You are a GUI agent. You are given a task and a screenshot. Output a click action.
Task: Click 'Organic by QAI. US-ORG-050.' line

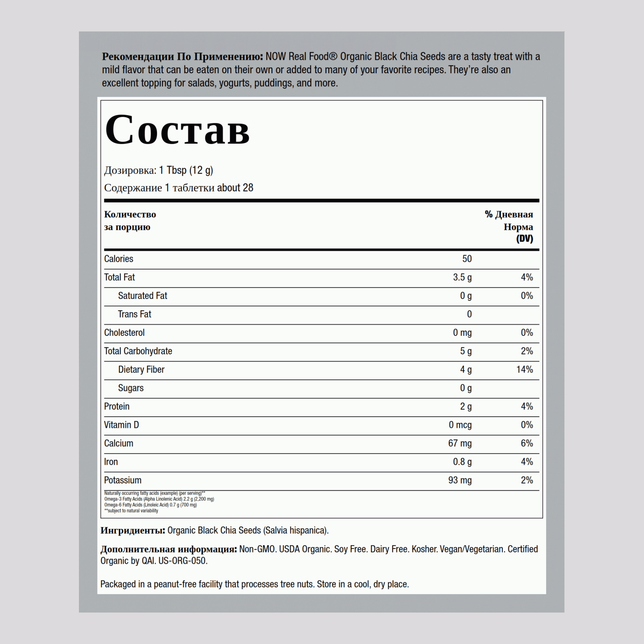[x=154, y=561]
